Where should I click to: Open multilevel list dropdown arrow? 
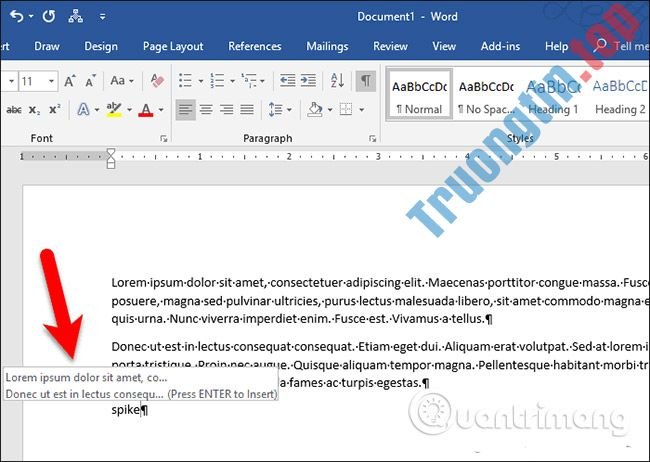(x=262, y=81)
